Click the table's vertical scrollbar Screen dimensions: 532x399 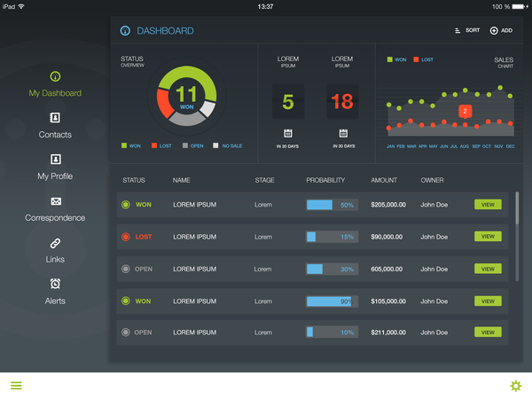point(517,237)
